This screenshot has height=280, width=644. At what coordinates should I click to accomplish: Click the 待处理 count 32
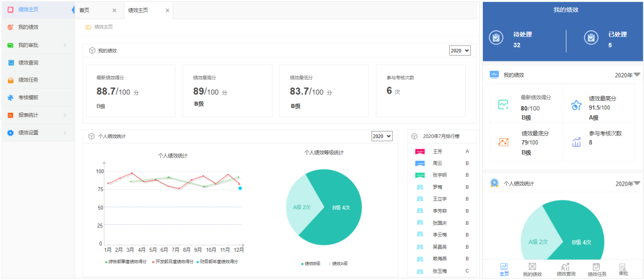click(517, 45)
